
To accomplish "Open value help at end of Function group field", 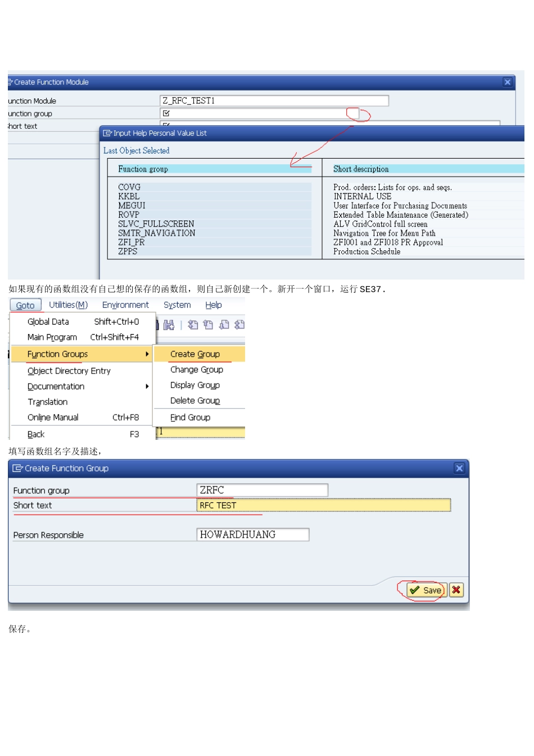I will [x=353, y=113].
